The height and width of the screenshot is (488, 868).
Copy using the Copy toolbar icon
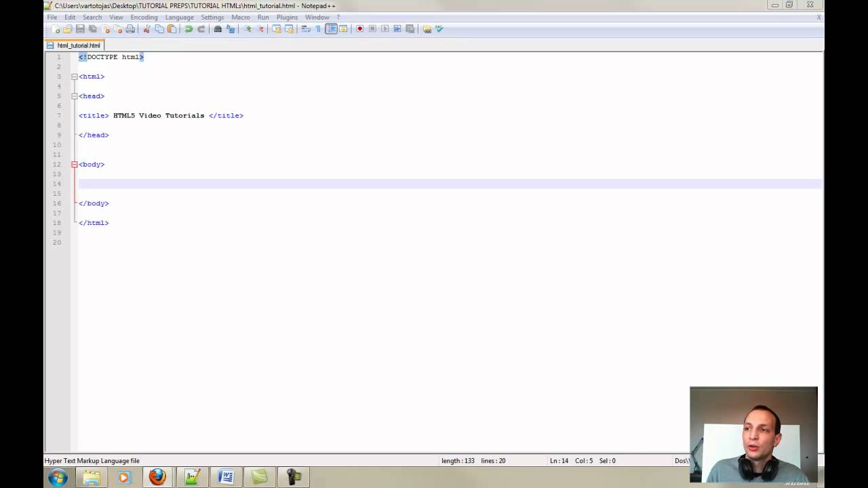[159, 29]
